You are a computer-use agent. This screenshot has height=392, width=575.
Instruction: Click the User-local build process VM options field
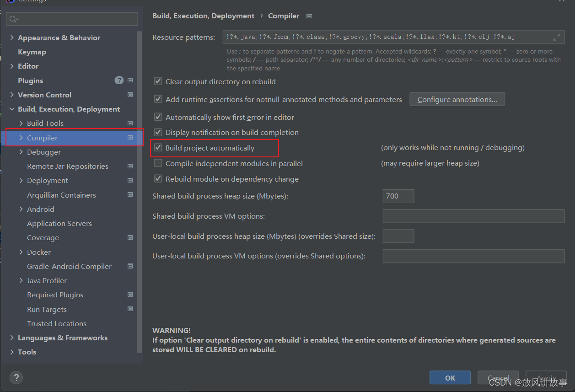(473, 256)
